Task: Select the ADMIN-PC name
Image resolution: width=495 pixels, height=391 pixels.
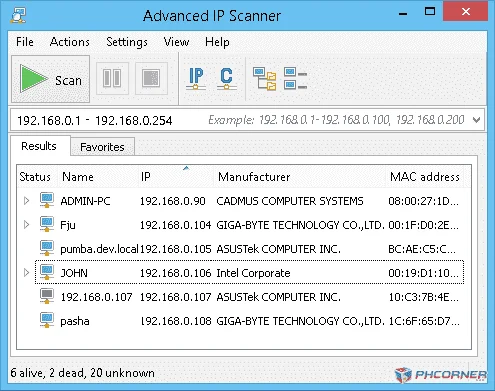Action: (x=85, y=201)
